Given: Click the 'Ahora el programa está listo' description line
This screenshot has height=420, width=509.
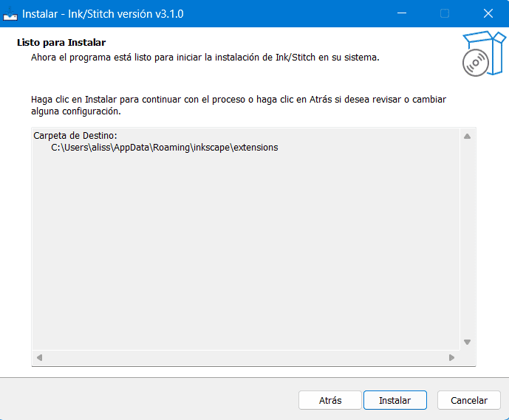Looking at the screenshot, I should click(x=205, y=58).
